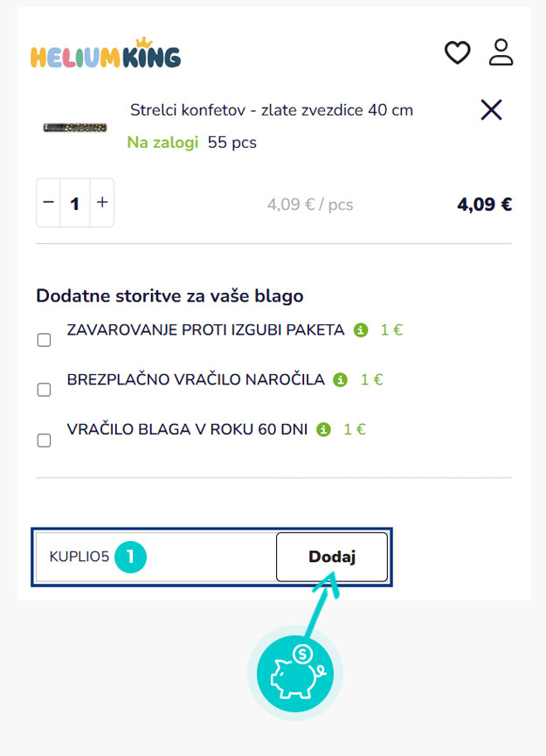
Task: Open the wishlist heart icon
Action: coord(458,52)
